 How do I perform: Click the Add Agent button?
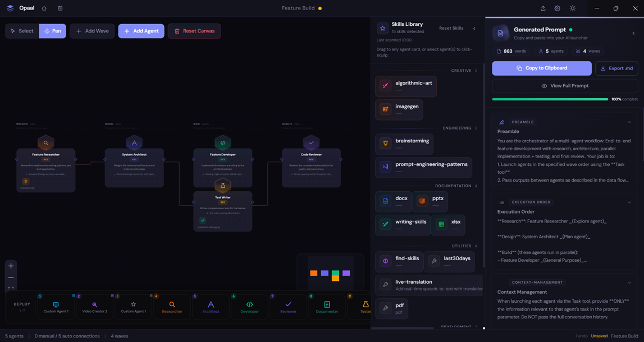point(141,31)
